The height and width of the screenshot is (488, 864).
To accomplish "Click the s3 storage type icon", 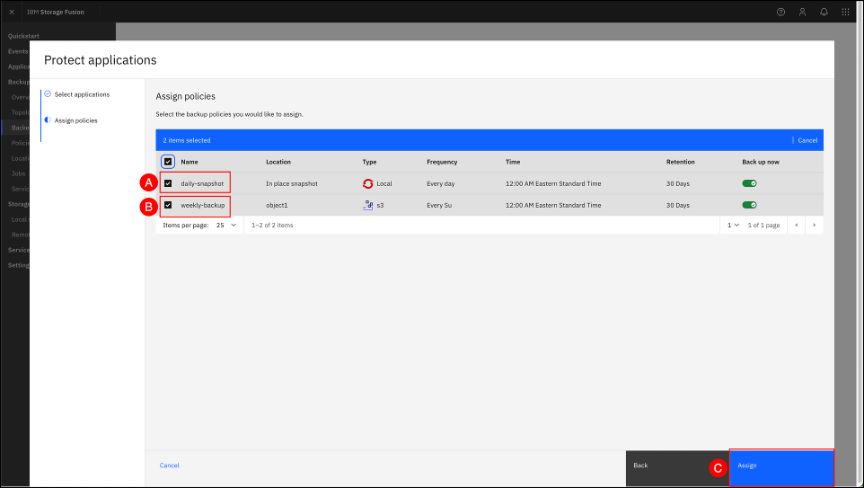I will [368, 205].
